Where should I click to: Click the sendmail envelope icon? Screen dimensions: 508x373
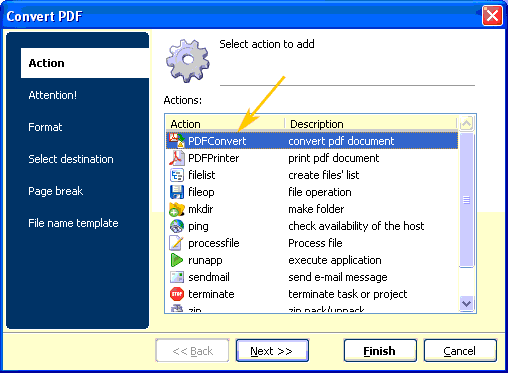pos(177,277)
